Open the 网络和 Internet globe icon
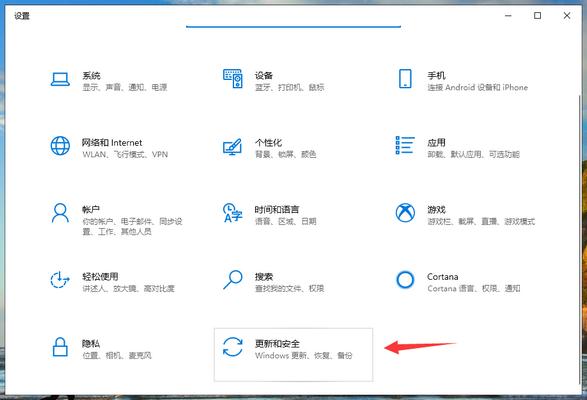The height and width of the screenshot is (400, 587). point(60,146)
